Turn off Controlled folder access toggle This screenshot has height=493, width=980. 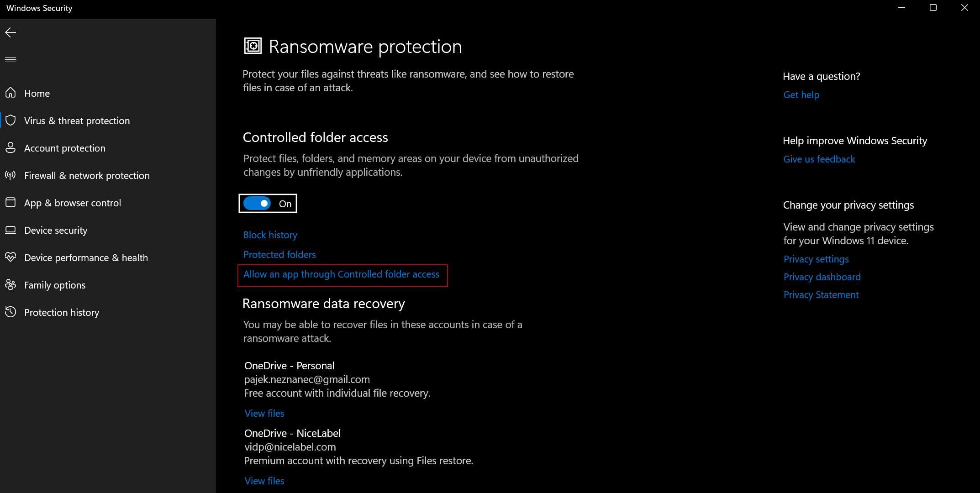pyautogui.click(x=258, y=204)
